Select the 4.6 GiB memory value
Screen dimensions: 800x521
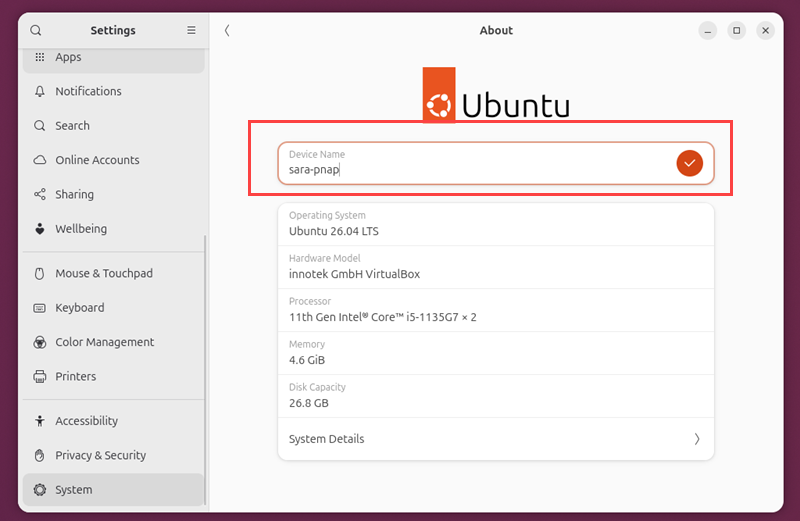pyautogui.click(x=307, y=360)
